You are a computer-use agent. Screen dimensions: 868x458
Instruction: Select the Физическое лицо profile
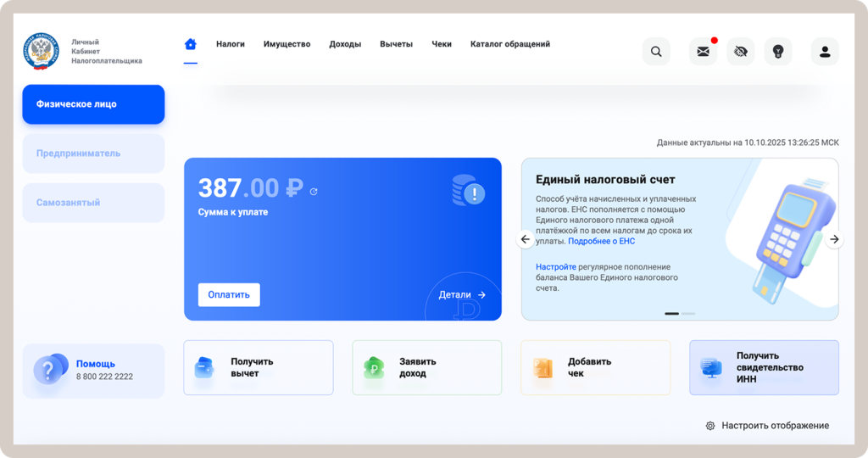coord(93,104)
